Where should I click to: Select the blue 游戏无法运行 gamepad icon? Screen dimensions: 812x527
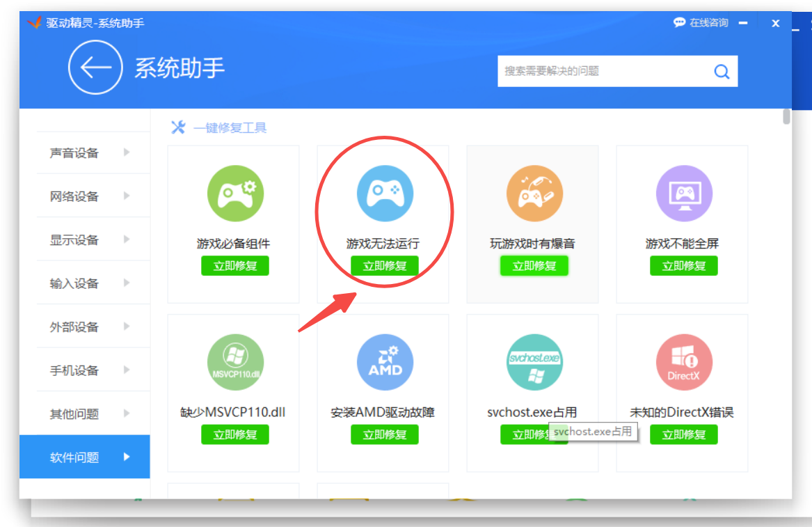[385, 194]
